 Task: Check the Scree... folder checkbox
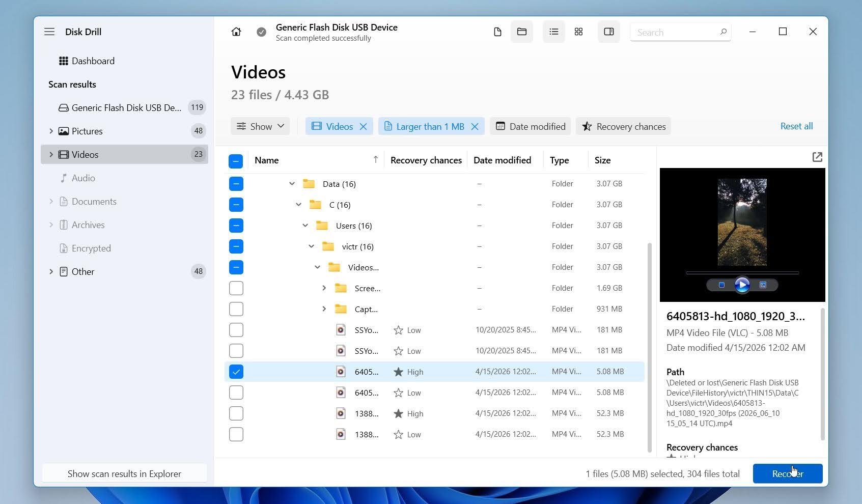pyautogui.click(x=236, y=288)
